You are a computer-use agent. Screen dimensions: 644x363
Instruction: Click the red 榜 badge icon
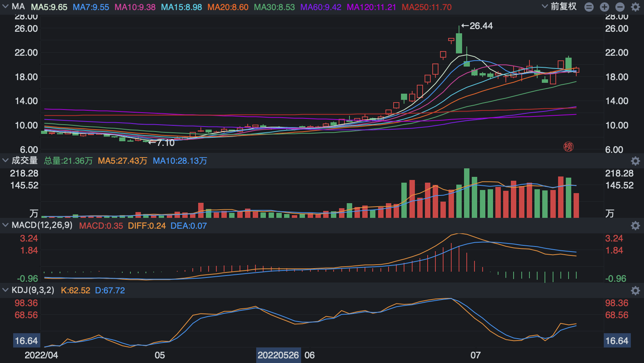pyautogui.click(x=569, y=147)
